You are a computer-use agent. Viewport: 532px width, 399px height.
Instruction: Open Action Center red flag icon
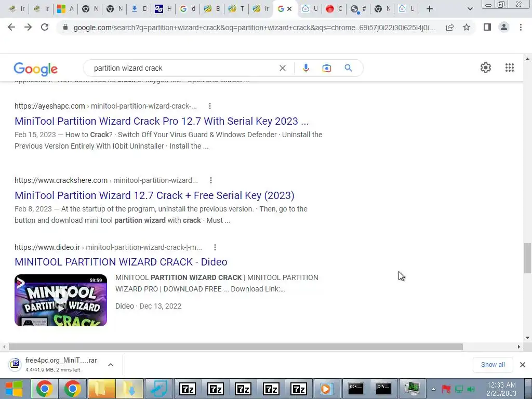446,389
